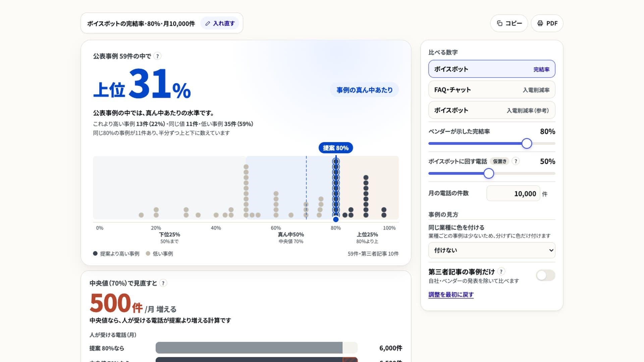The image size is (644, 362).
Task: Open help icon next to 第三者記事の事例だけ
Action: pyautogui.click(x=501, y=271)
